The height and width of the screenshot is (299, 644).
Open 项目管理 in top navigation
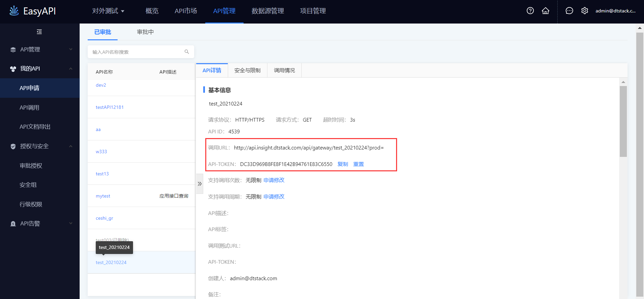[x=313, y=11]
